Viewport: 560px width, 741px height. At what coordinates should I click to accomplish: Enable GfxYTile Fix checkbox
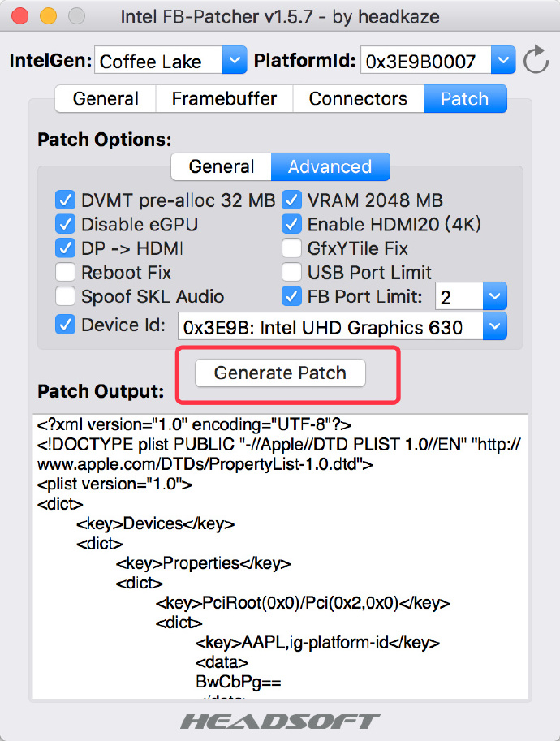click(291, 248)
